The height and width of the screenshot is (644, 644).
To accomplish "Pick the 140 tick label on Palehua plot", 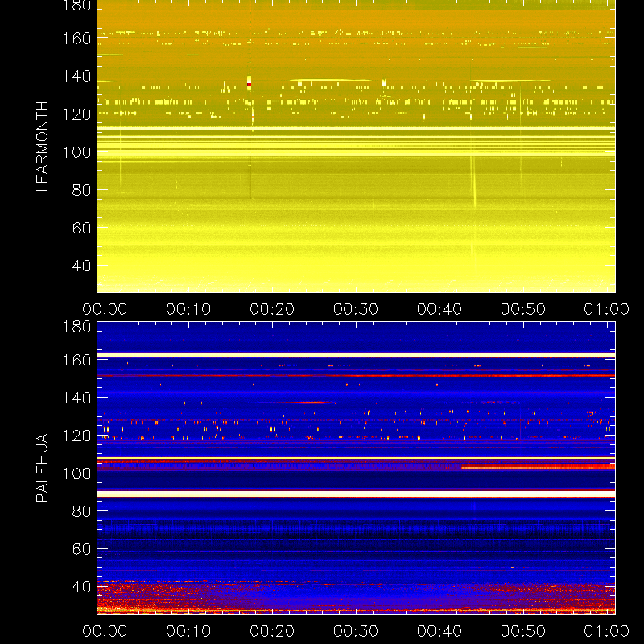I will [76, 398].
